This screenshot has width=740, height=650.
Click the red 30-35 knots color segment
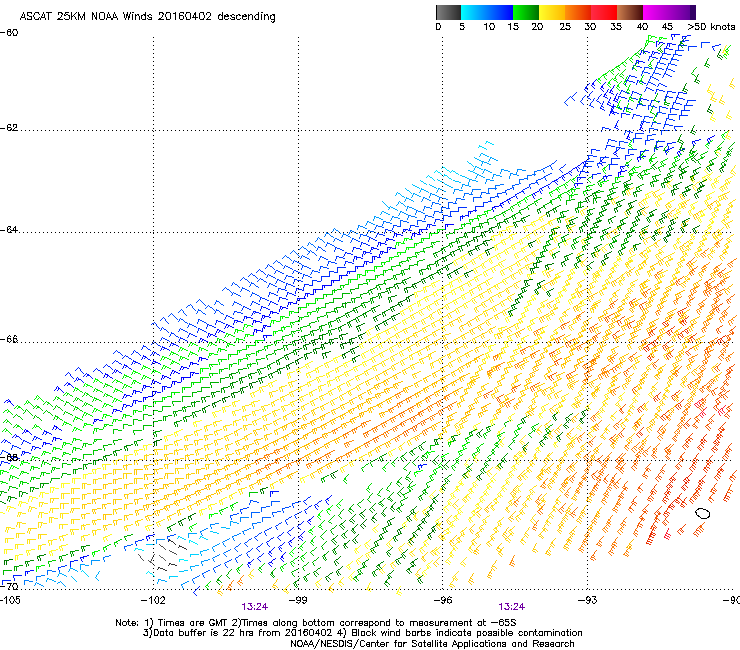coord(604,12)
